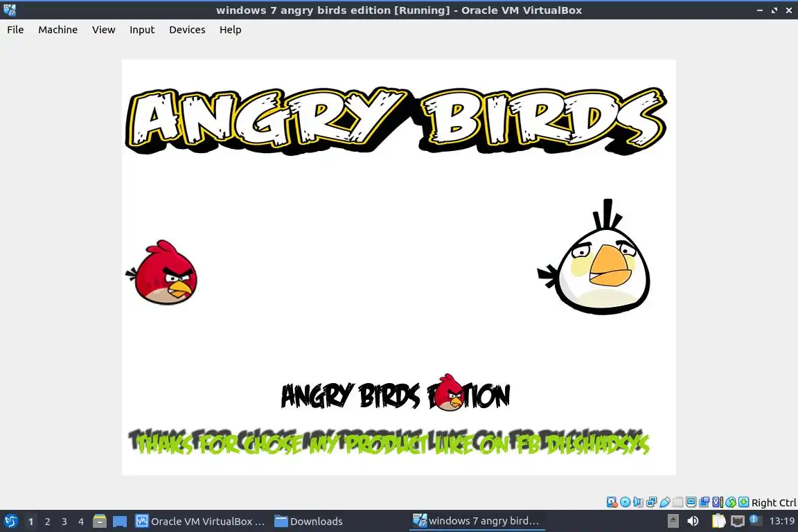Screen dimensions: 798x532
Task: Click the large ANGRY BIRDS logo
Action: coord(396,121)
